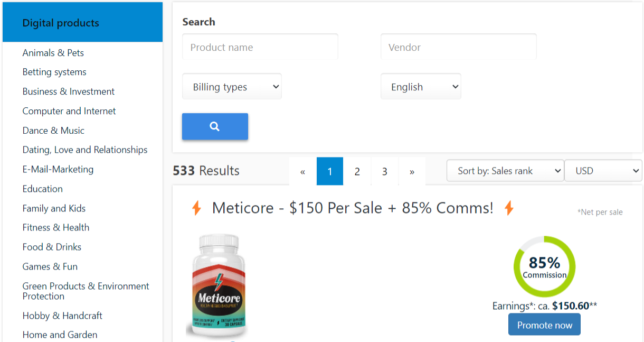Open the Meticore bottle product image
This screenshot has height=342, width=644.
pyautogui.click(x=220, y=285)
